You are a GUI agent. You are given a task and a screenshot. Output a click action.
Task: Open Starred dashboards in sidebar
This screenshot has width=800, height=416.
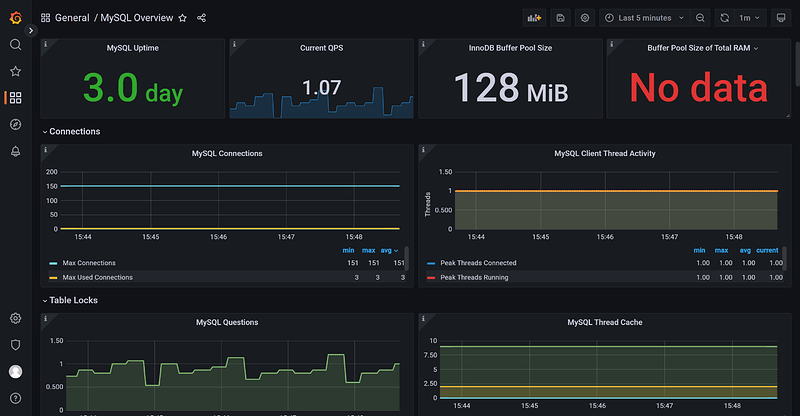15,71
